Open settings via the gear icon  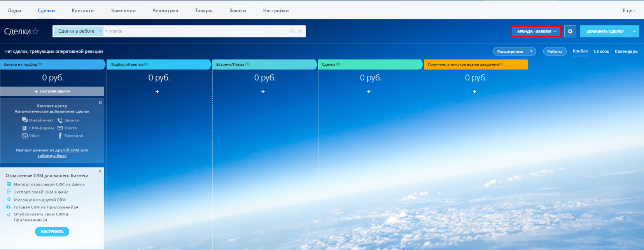pos(570,31)
